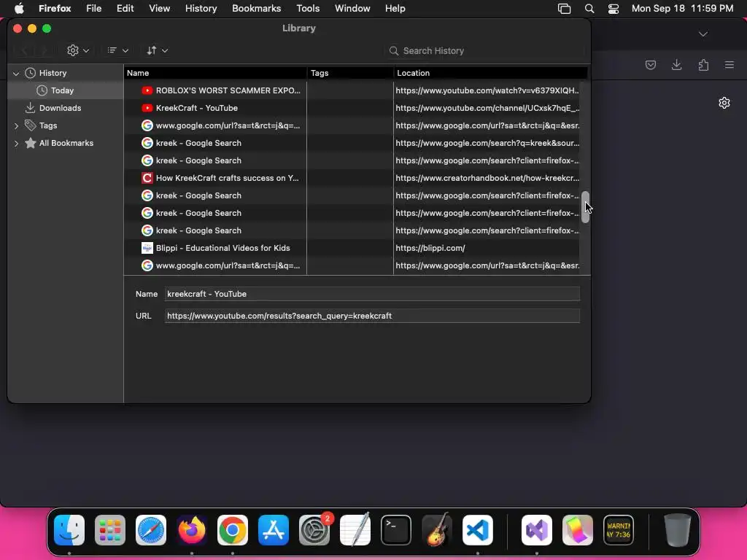Open Safari from the Dock
This screenshot has height=560, width=747.
151,530
